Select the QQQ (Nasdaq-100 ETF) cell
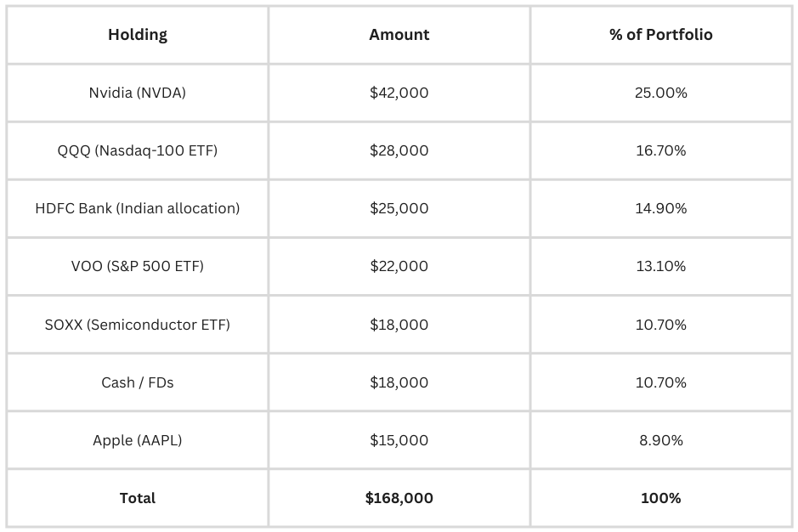This screenshot has width=798, height=532. tap(138, 150)
